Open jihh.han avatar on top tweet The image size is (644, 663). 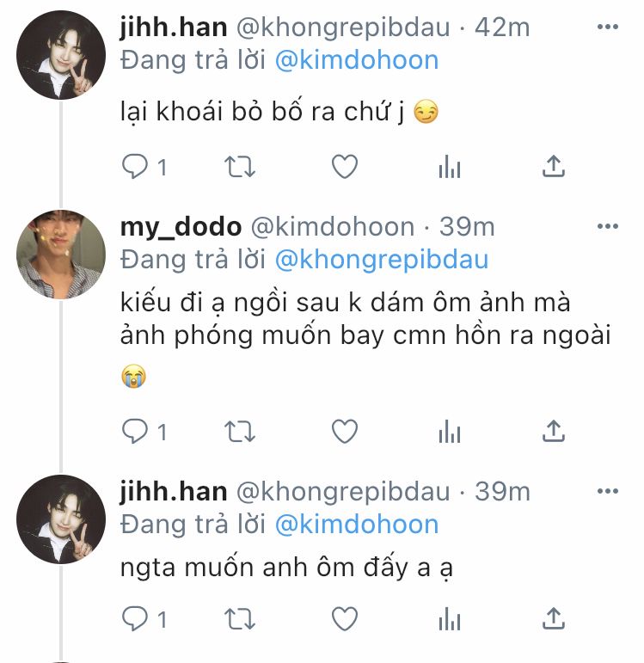61,55
